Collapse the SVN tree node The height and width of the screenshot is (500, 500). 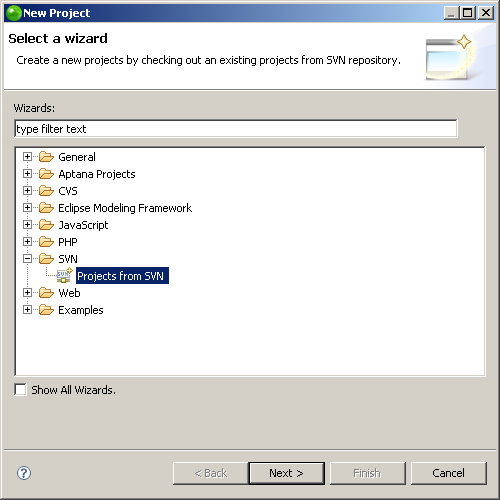(27, 259)
